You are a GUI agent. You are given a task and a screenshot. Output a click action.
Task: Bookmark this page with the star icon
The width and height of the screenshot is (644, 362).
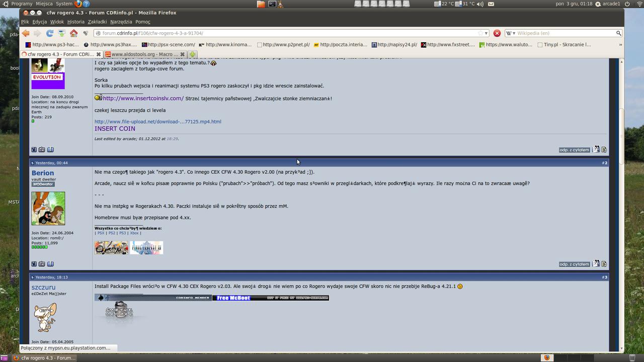480,33
